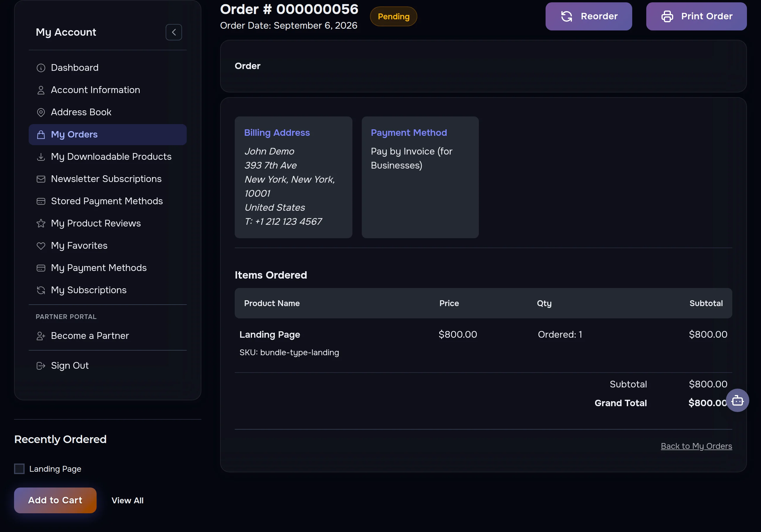Click the Account Information person icon
Viewport: 761px width, 532px height.
point(41,90)
